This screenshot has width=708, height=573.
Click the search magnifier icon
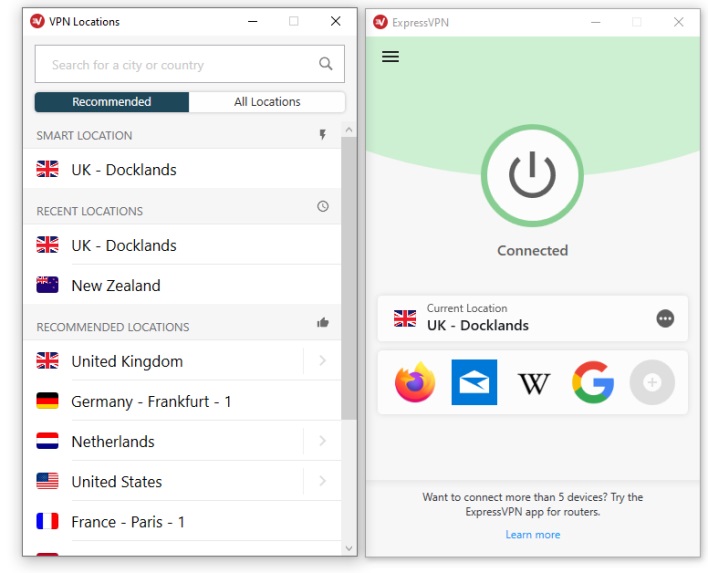(x=325, y=64)
